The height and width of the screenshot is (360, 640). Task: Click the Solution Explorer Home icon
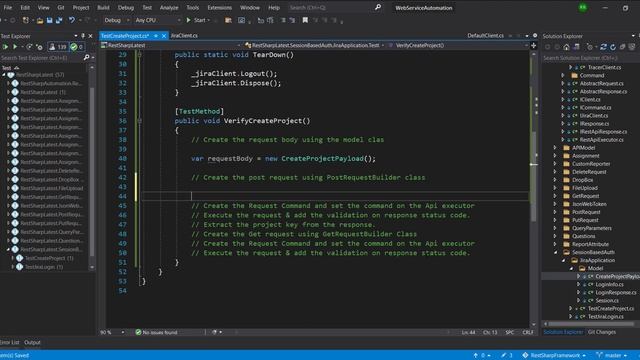pos(566,47)
